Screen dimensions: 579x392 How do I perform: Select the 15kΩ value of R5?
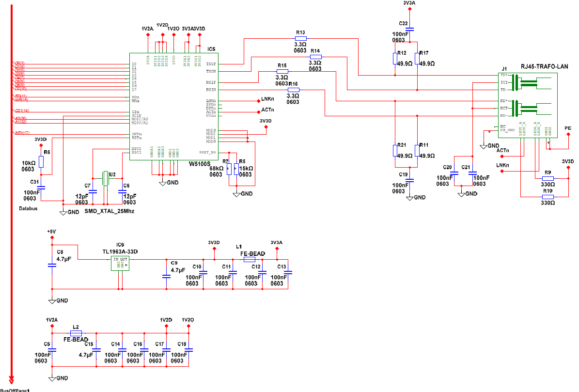246,169
